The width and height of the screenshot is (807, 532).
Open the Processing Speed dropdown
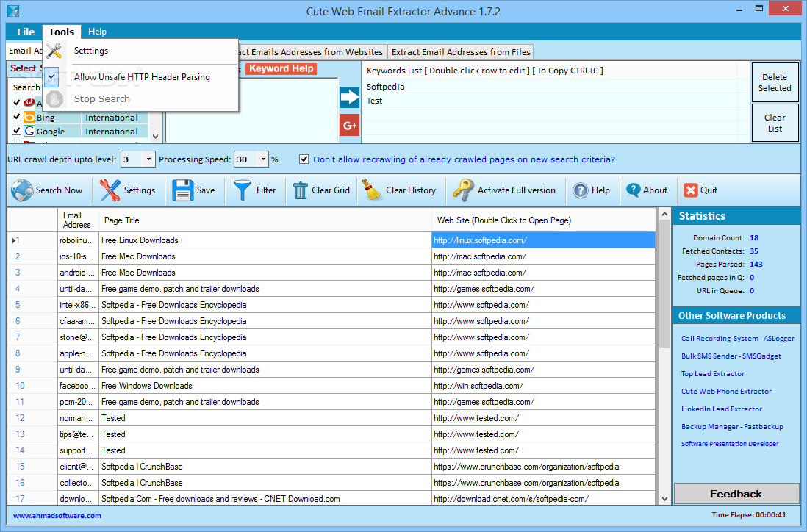tap(263, 159)
